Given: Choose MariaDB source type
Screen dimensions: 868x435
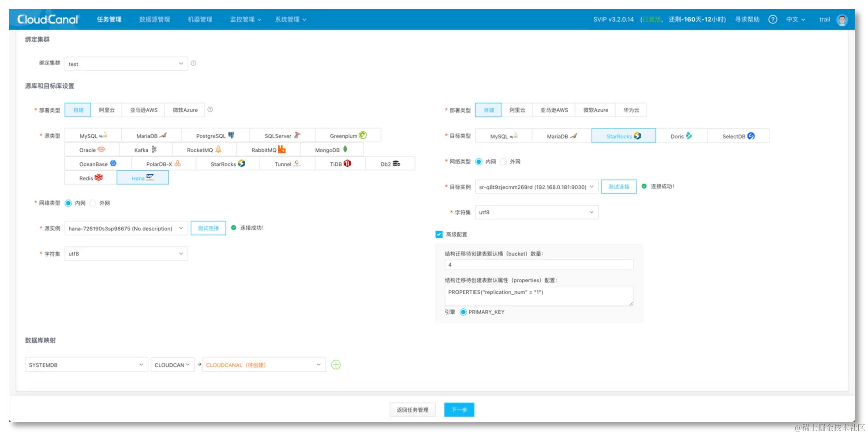Looking at the screenshot, I should coord(151,135).
